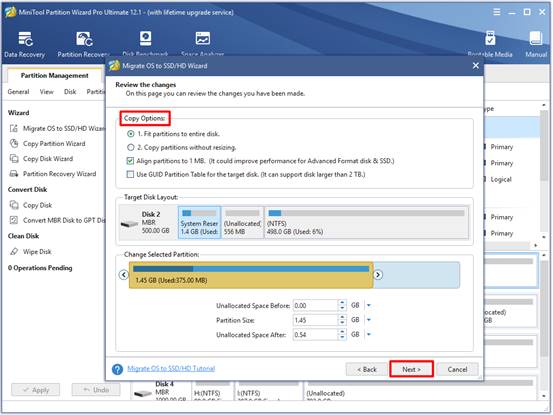
Task: Click the Unallocated Space Before value field
Action: 315,305
